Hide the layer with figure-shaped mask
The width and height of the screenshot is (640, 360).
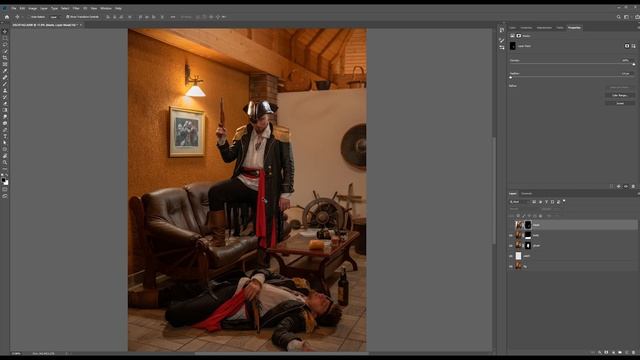click(511, 246)
